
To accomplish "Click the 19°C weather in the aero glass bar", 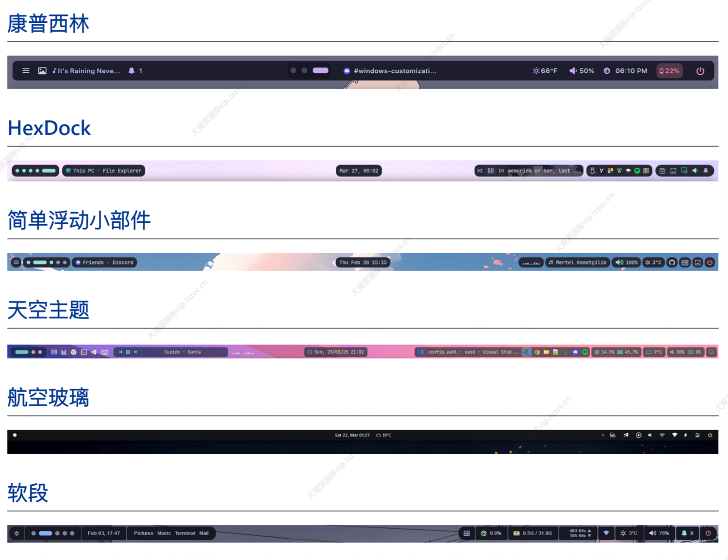I will point(383,435).
